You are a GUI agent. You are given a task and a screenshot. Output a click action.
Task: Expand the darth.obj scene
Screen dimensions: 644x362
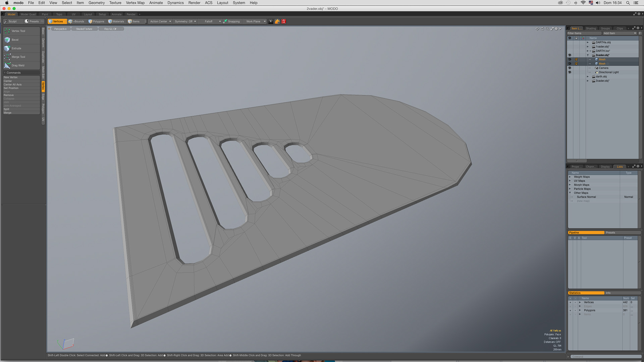pyautogui.click(x=588, y=76)
